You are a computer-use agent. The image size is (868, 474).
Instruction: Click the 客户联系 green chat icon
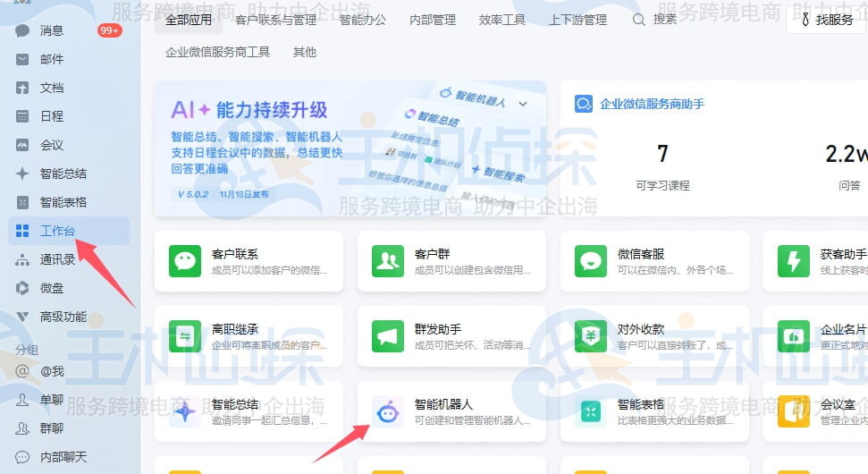click(185, 261)
